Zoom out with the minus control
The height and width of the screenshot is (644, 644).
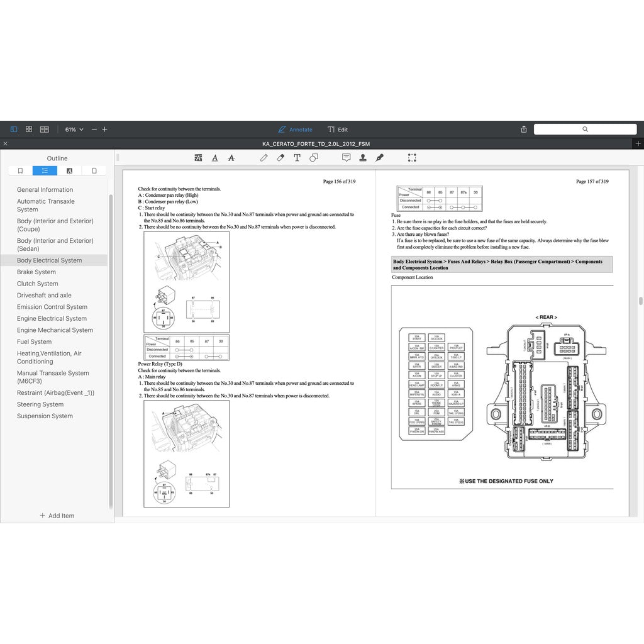pyautogui.click(x=93, y=129)
